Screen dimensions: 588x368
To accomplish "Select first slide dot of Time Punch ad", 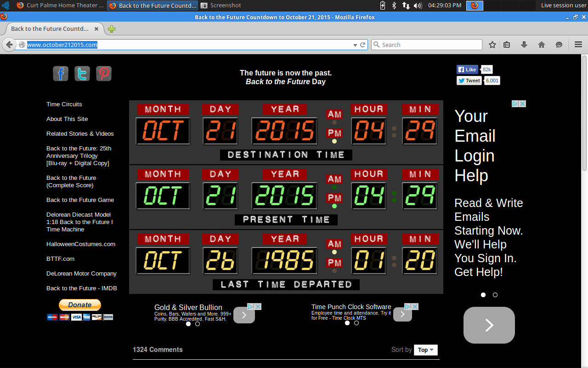I will pos(347,323).
